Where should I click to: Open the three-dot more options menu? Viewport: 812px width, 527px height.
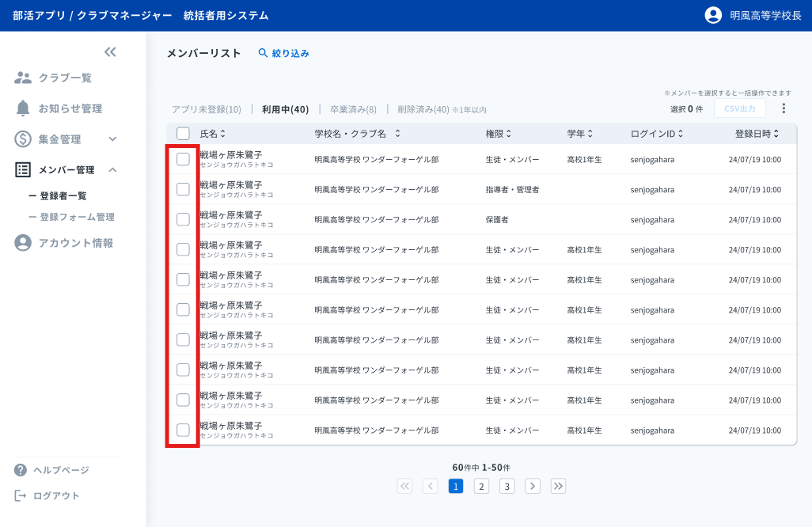click(784, 108)
